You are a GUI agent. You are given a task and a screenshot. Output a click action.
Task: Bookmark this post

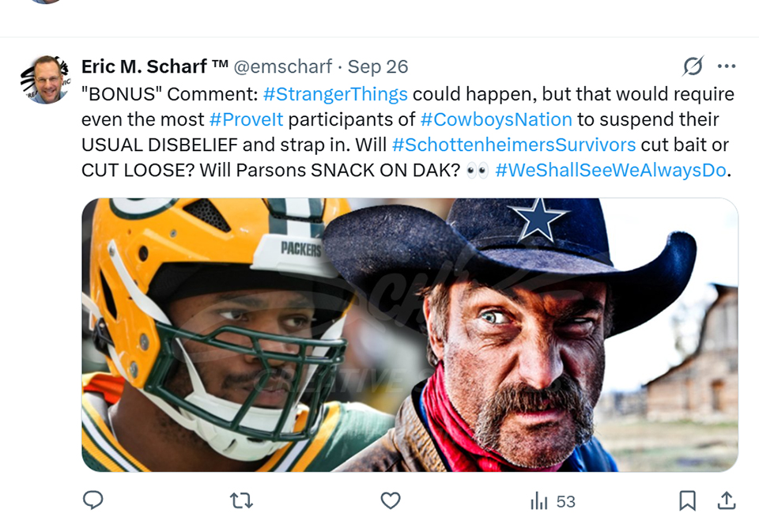687,500
